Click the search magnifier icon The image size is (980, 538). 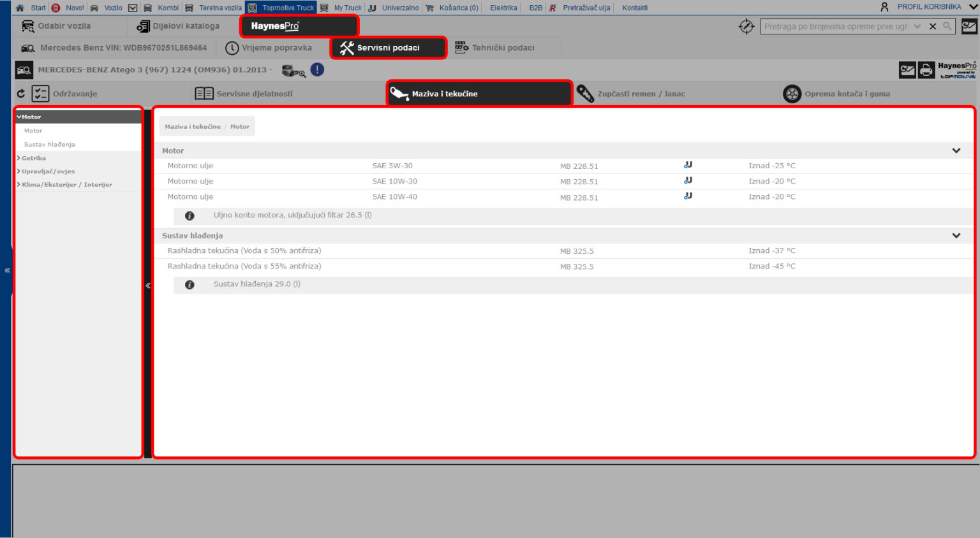947,26
